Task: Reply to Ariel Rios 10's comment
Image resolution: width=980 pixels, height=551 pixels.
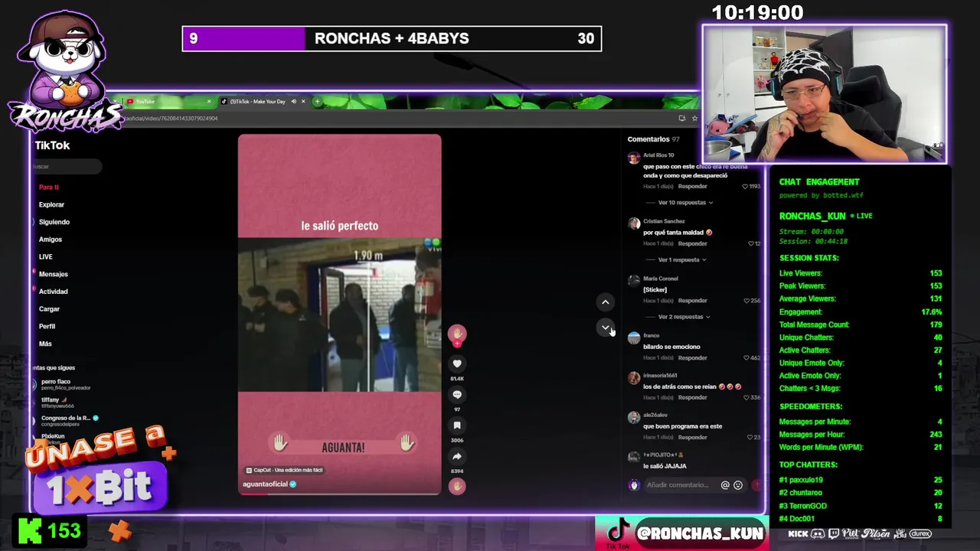Action: 692,186
